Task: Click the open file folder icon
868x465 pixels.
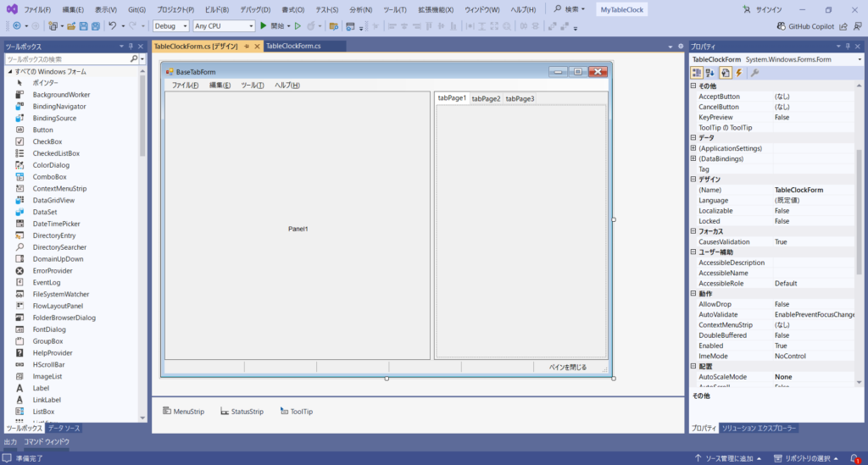Action: click(71, 26)
